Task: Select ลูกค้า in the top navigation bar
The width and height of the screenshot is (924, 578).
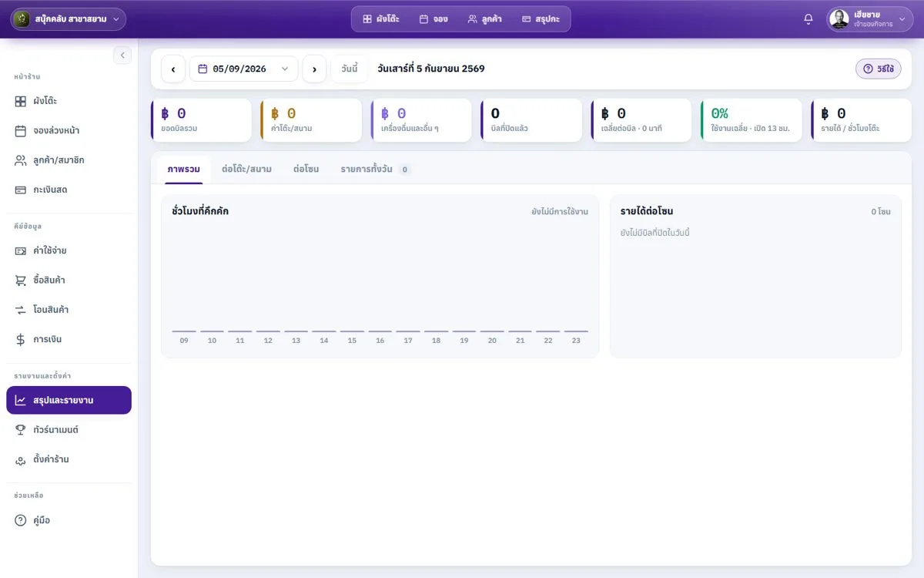Action: 484,19
